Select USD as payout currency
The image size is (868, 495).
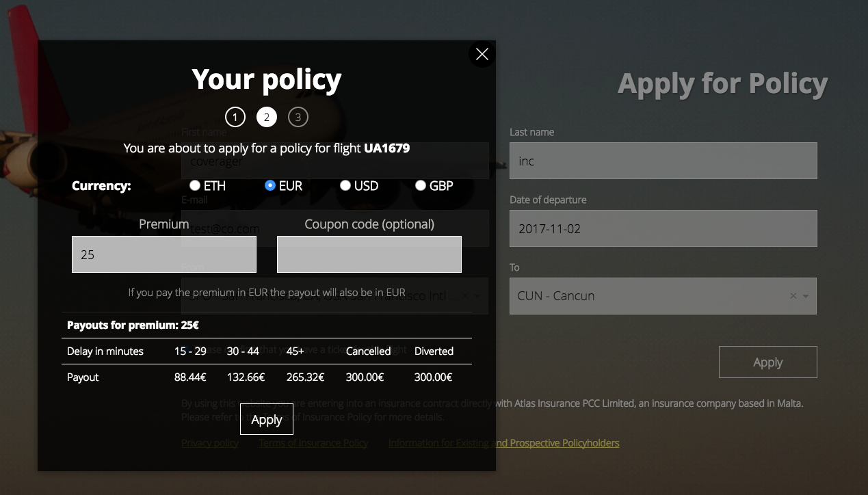(x=345, y=185)
